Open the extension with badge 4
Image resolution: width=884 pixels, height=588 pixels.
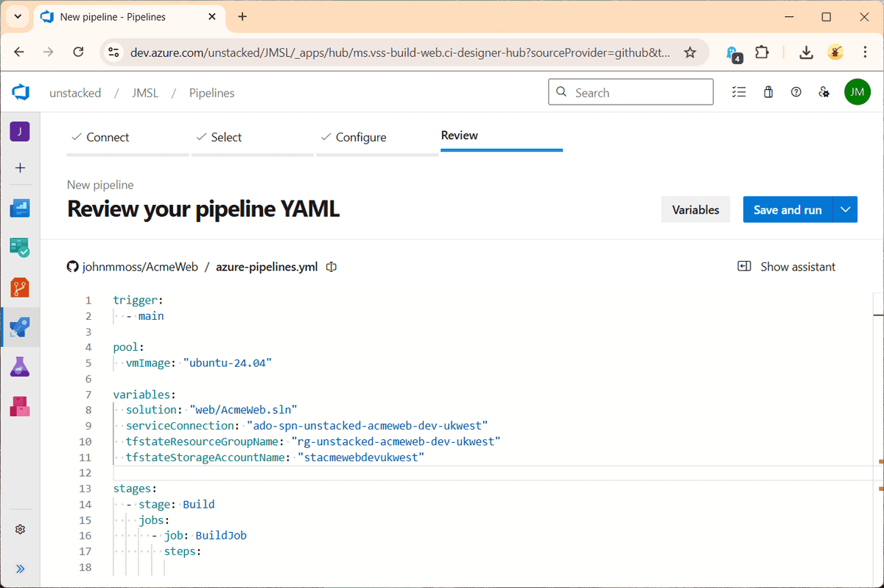(733, 53)
